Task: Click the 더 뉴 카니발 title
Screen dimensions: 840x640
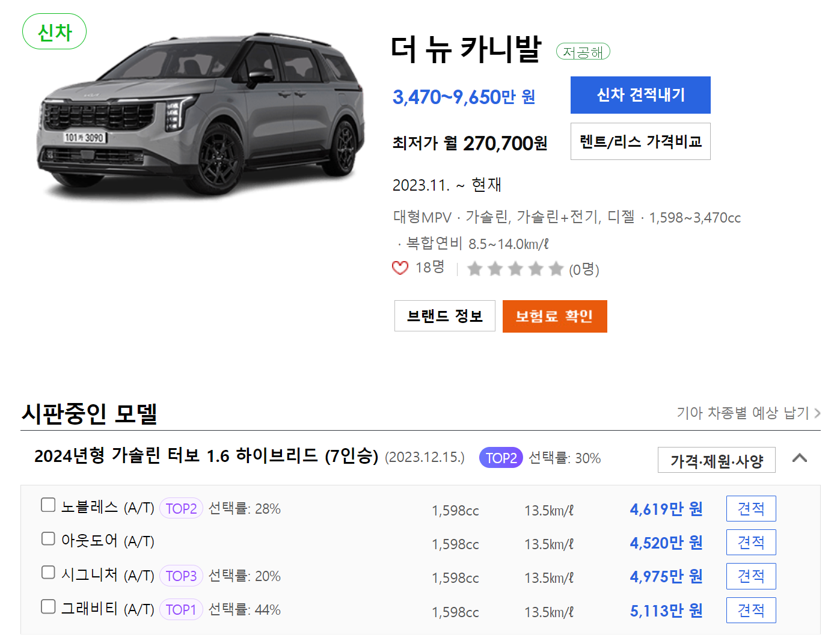Action: click(x=466, y=49)
